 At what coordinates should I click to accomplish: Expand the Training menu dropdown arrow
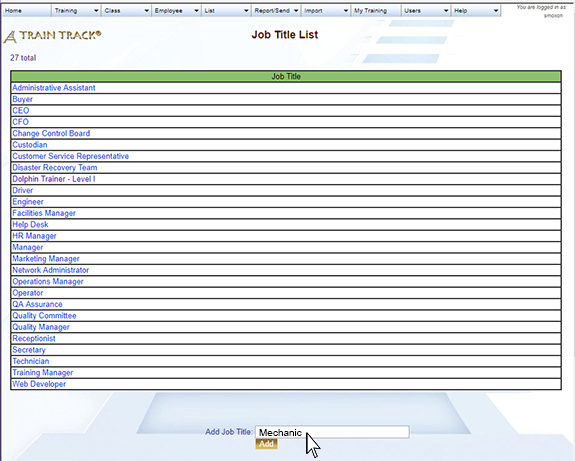tap(96, 11)
